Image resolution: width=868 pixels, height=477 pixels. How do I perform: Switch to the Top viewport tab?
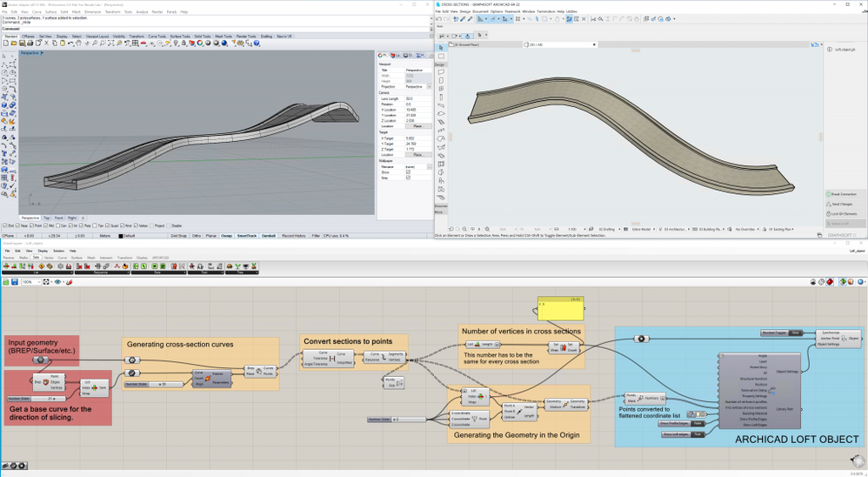(x=46, y=218)
